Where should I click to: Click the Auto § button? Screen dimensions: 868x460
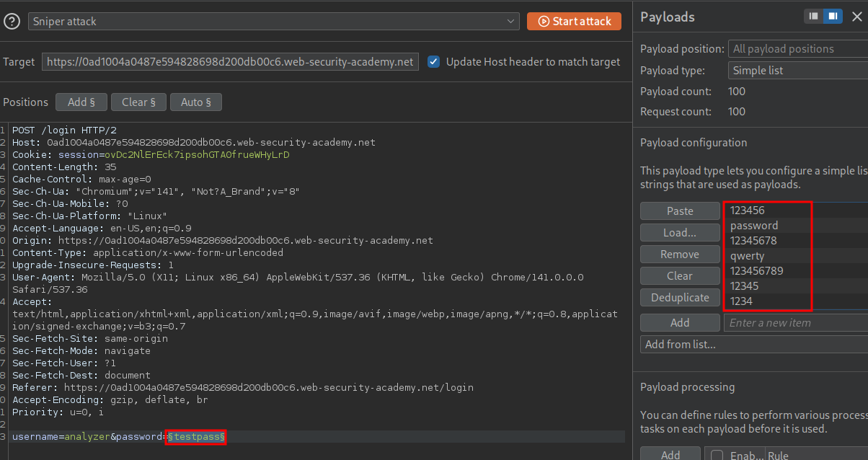[x=195, y=102]
